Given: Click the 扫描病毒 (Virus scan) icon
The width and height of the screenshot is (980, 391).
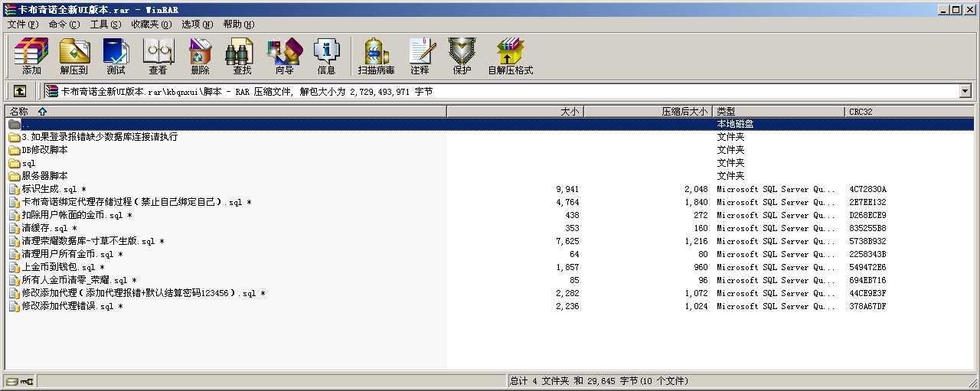Looking at the screenshot, I should point(376,56).
